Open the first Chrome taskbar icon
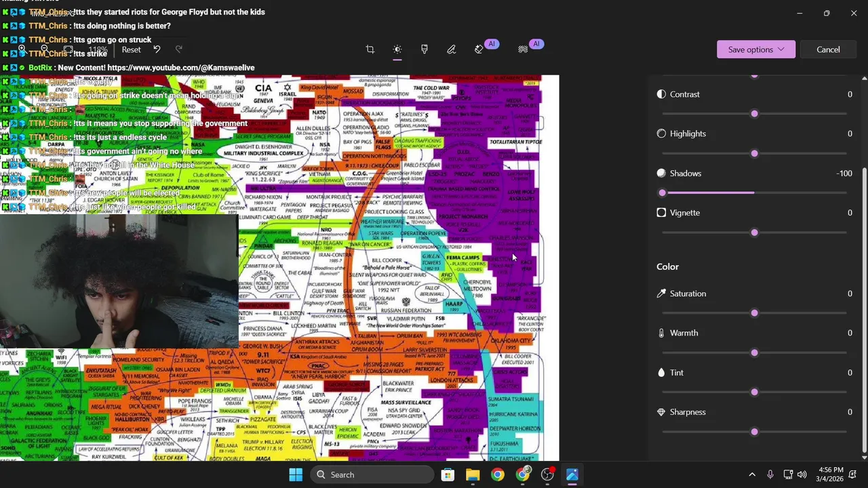This screenshot has width=868, height=488. click(498, 474)
